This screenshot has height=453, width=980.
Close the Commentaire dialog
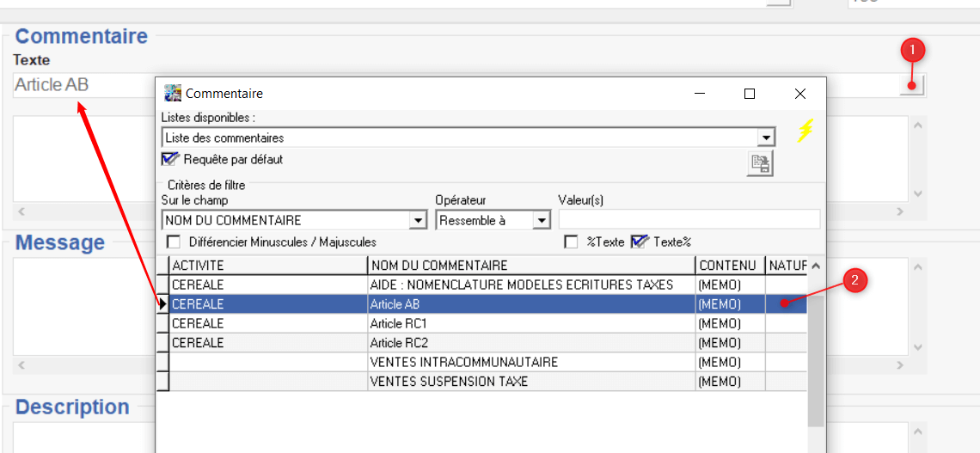pos(799,94)
